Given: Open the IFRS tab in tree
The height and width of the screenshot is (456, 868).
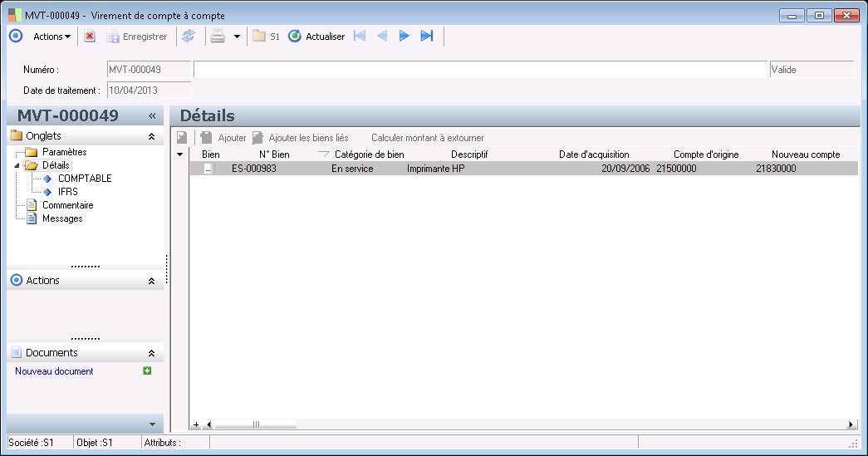Looking at the screenshot, I should click(67, 192).
